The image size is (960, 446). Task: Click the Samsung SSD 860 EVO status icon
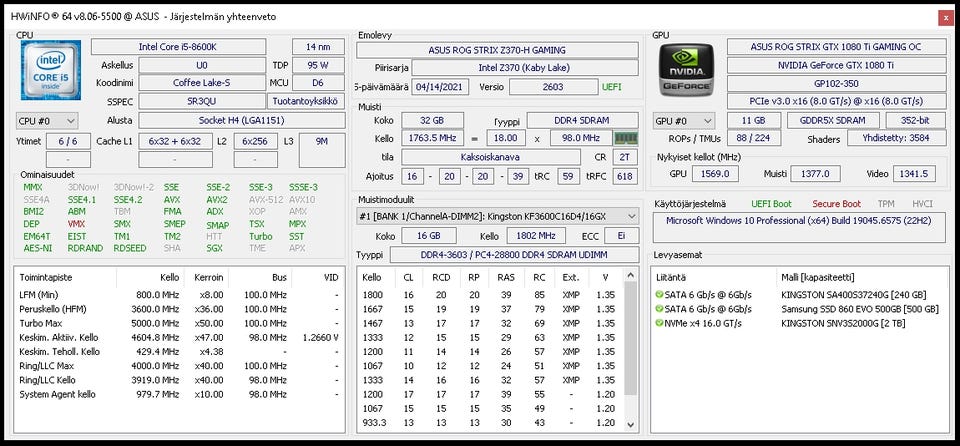pos(659,310)
